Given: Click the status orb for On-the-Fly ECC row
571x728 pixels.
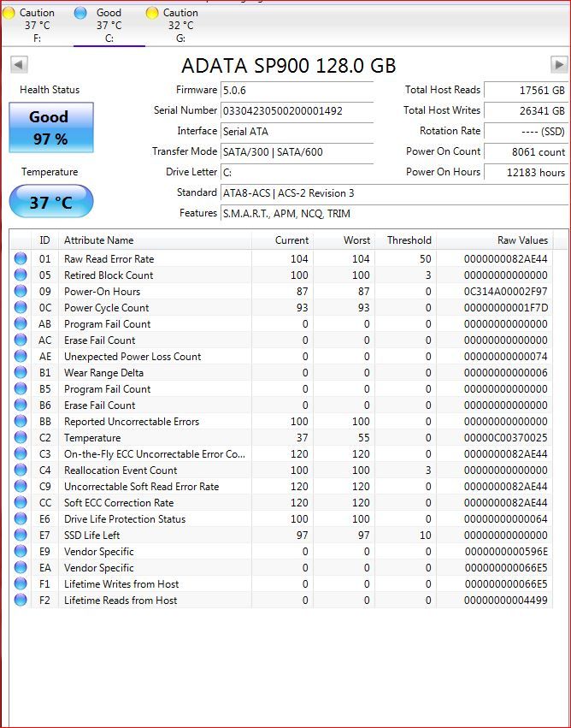Looking at the screenshot, I should pyautogui.click(x=21, y=453).
